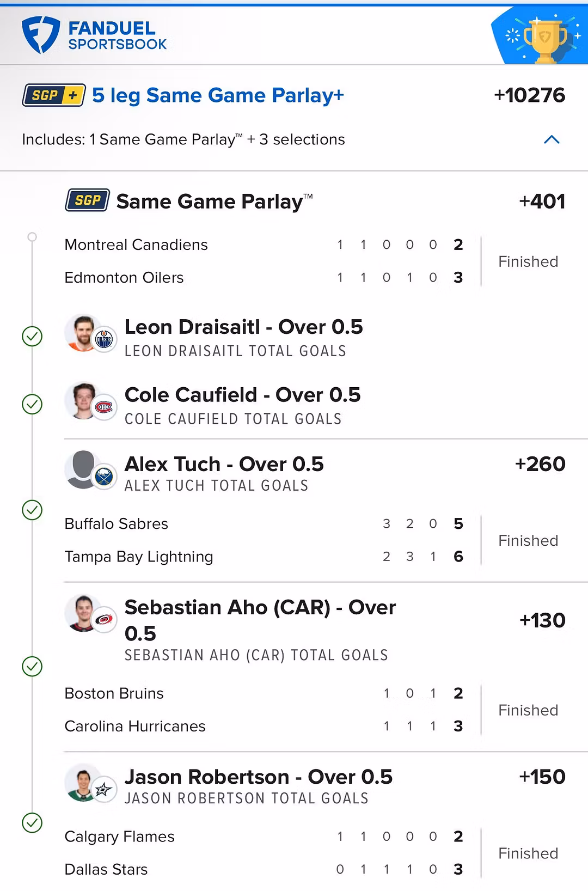Screen dimensions: 588x891
Task: Click the SGP badge beside Same Game Parlay
Action: pyautogui.click(x=88, y=200)
